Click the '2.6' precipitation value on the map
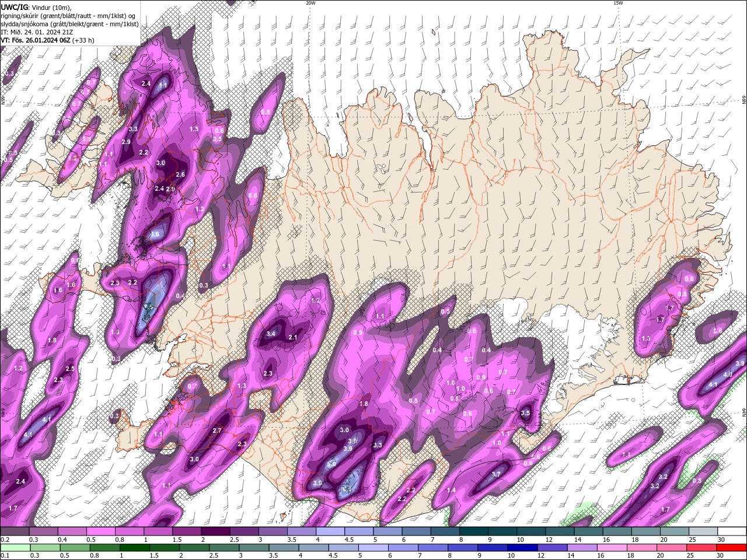Image resolution: width=747 pixels, height=560 pixels. 180,174
